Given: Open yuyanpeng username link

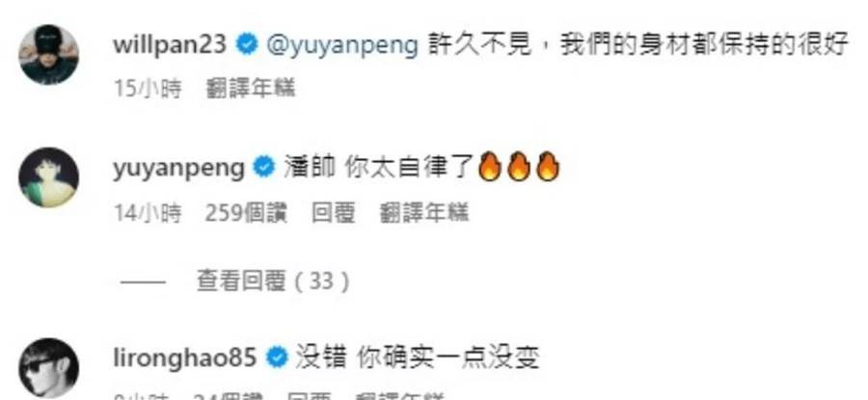Looking at the screenshot, I should coord(178,169).
